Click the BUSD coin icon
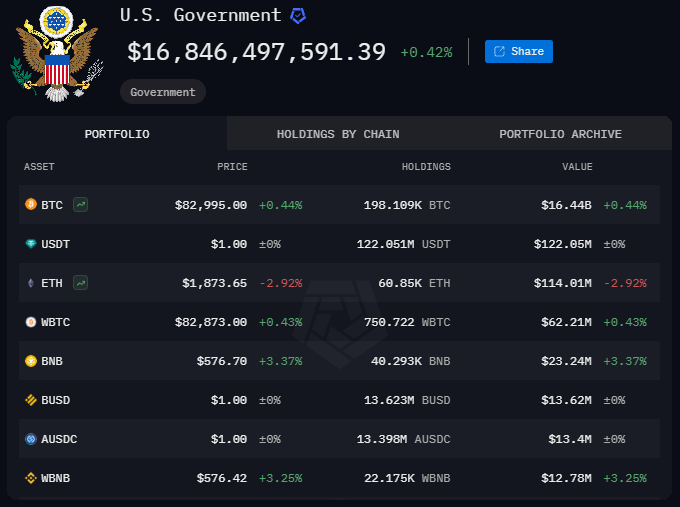This screenshot has width=680, height=507. pyautogui.click(x=31, y=400)
